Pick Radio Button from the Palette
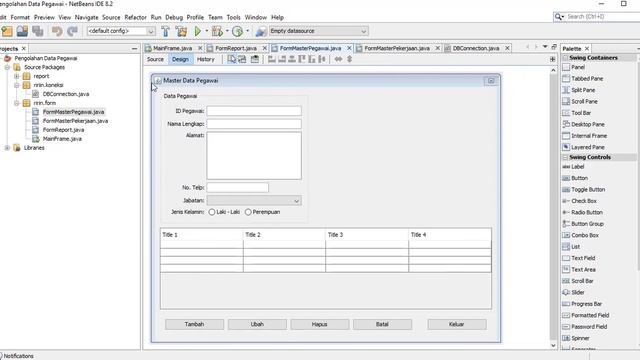This screenshot has height=360, width=640. point(582,212)
